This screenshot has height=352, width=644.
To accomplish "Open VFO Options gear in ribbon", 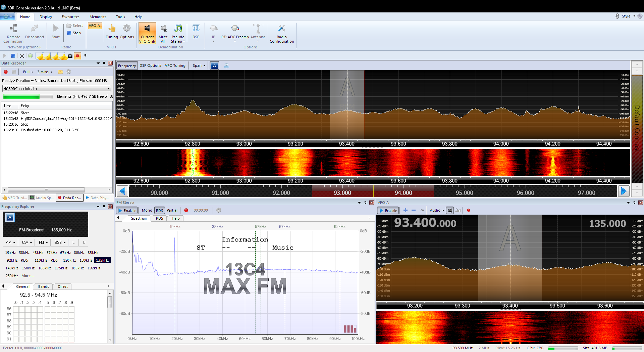I will [x=127, y=32].
